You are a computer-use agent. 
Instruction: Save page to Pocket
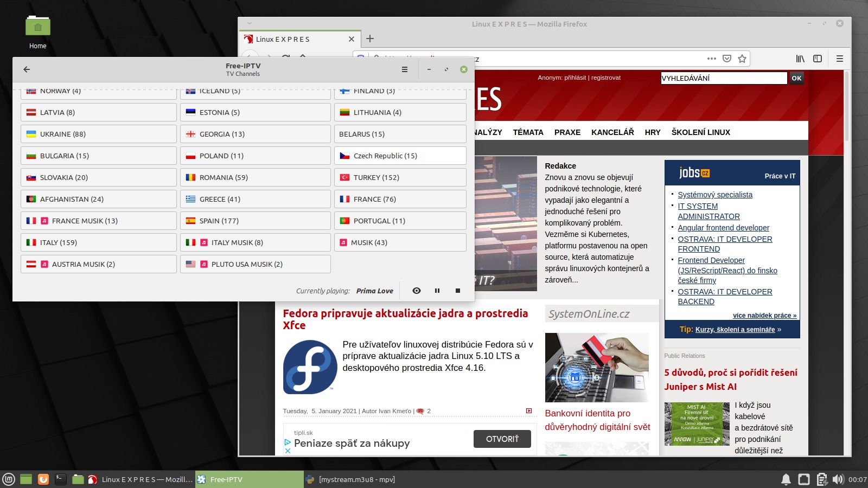(x=727, y=59)
